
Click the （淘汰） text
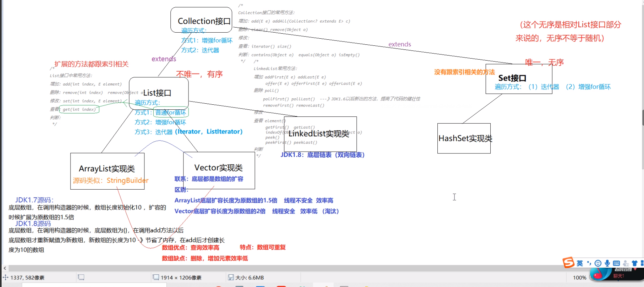330,211
